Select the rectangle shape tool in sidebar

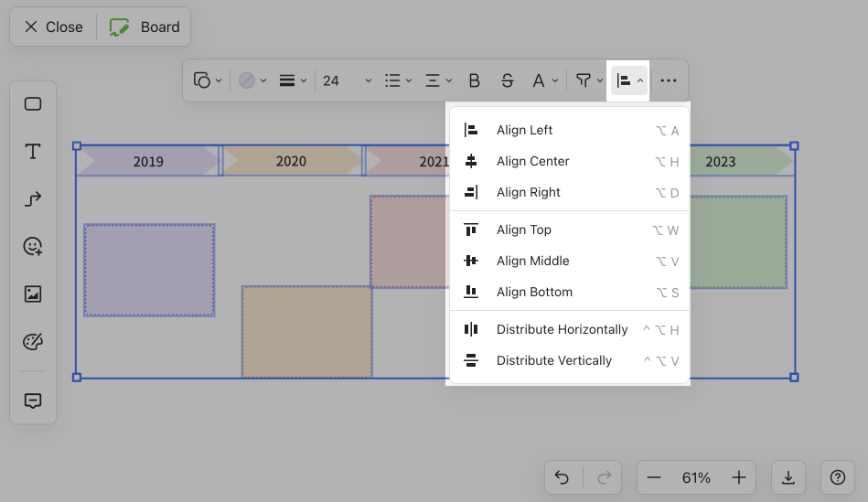tap(33, 104)
